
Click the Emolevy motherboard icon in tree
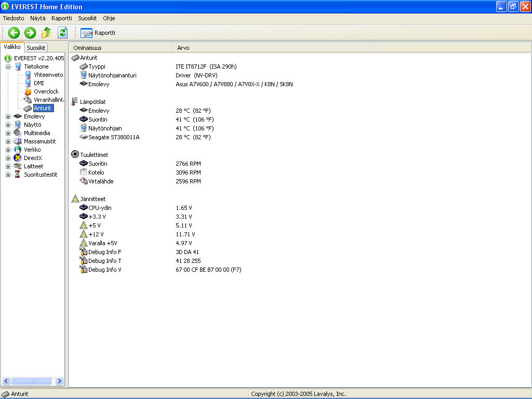[x=18, y=116]
